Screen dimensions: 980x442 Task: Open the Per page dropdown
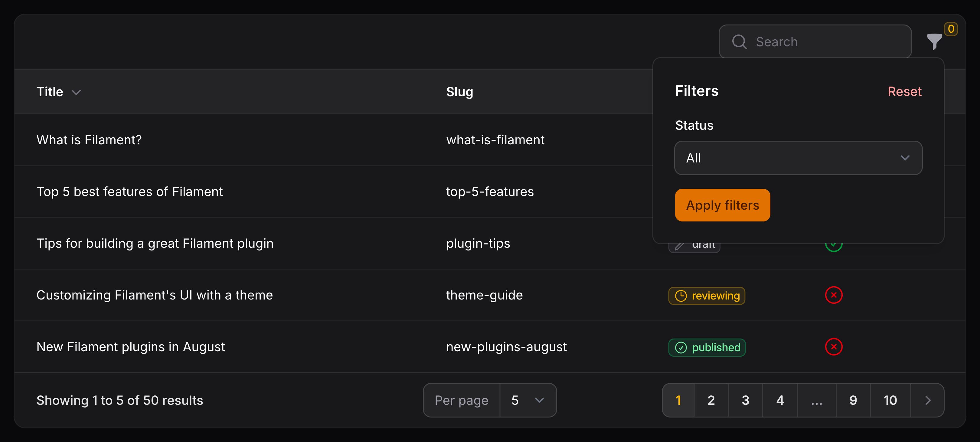[x=528, y=400]
